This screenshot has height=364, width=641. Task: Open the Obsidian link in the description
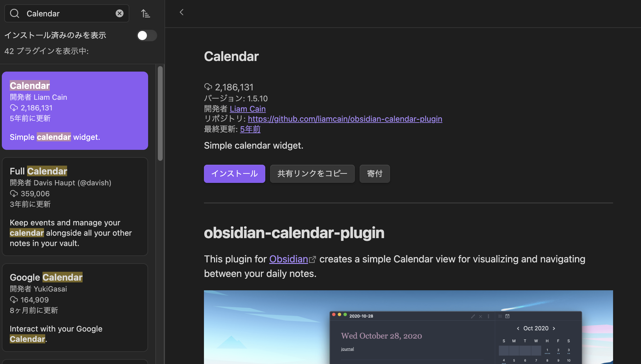click(x=288, y=259)
